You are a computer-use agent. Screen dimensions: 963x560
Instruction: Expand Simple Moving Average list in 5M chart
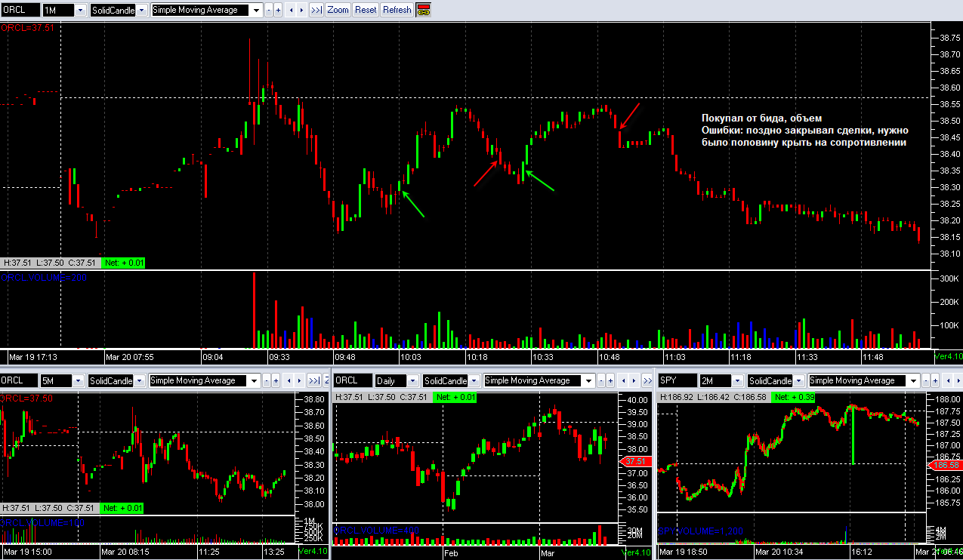(x=254, y=380)
